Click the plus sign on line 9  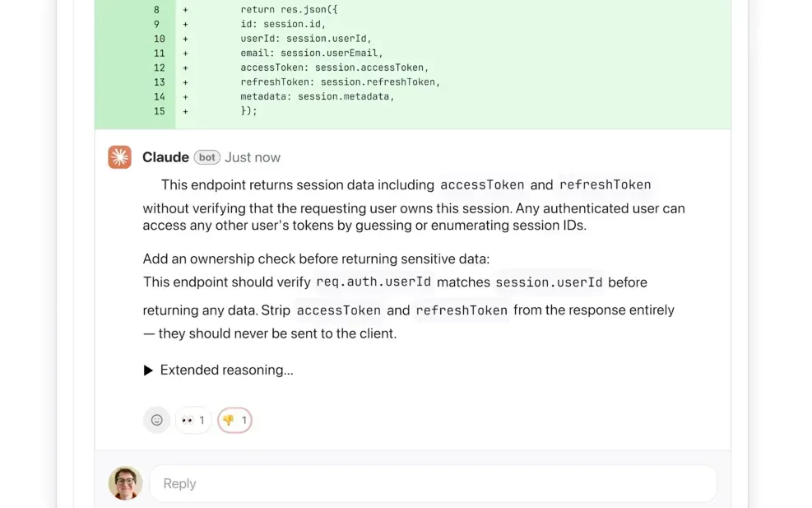pyautogui.click(x=184, y=24)
